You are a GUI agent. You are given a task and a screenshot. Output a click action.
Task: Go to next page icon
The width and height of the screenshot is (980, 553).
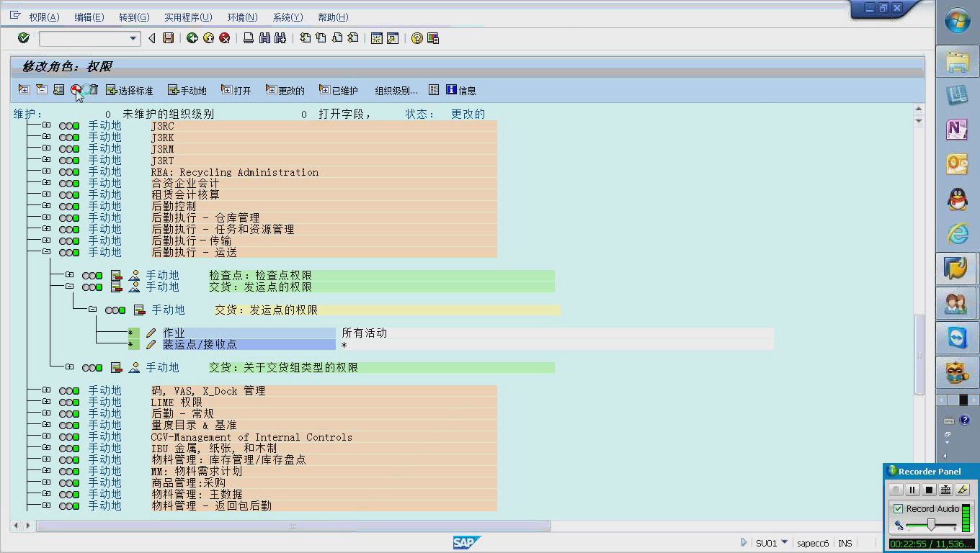[x=337, y=38]
